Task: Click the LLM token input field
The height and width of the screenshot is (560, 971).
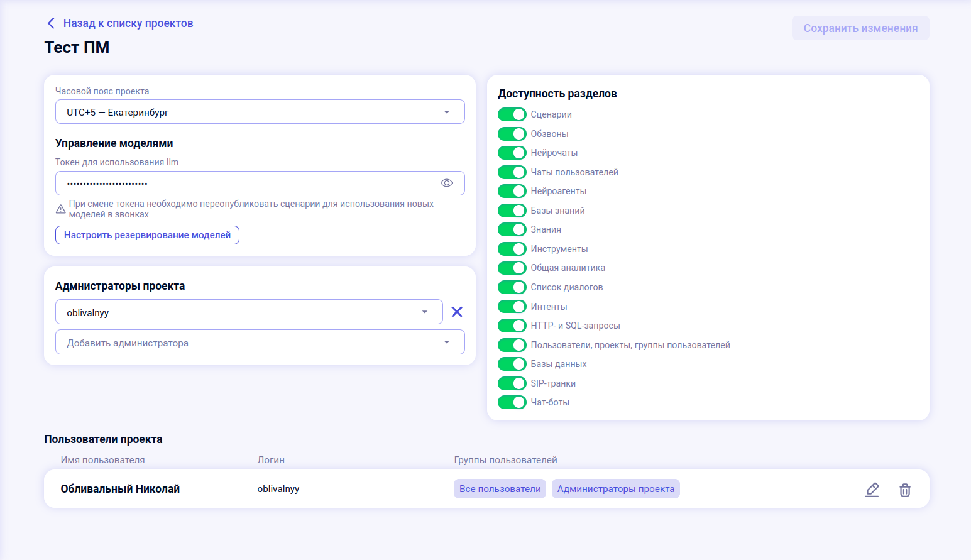Action: click(260, 183)
